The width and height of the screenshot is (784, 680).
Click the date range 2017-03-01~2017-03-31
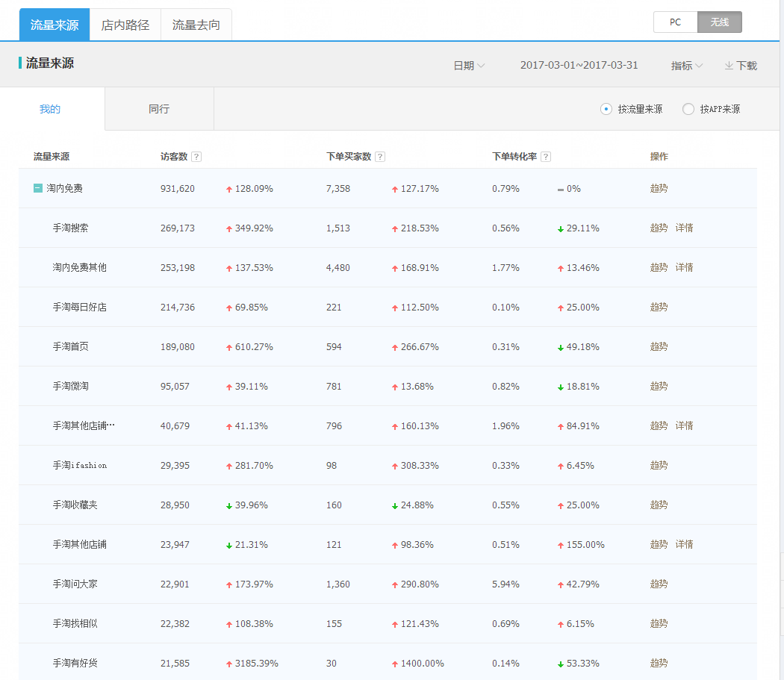579,66
